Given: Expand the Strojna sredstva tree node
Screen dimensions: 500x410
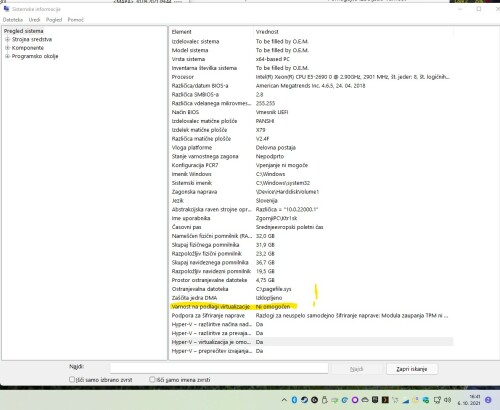Looking at the screenshot, I should 7,39.
